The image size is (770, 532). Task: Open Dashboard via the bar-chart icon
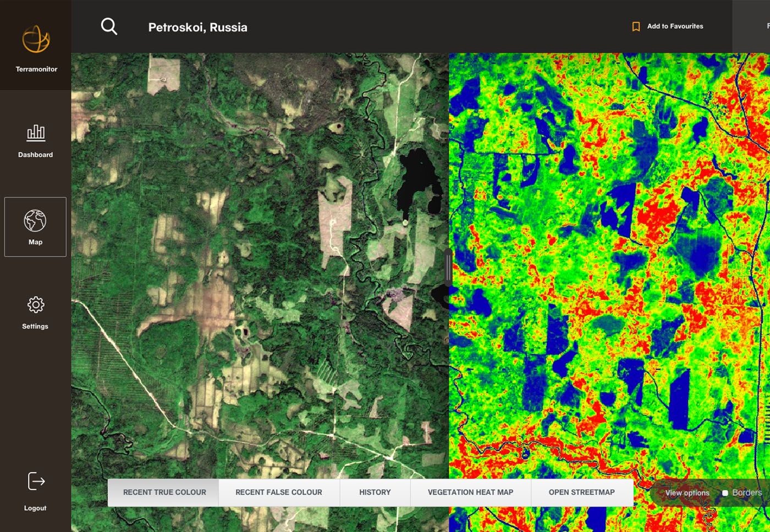pyautogui.click(x=35, y=133)
